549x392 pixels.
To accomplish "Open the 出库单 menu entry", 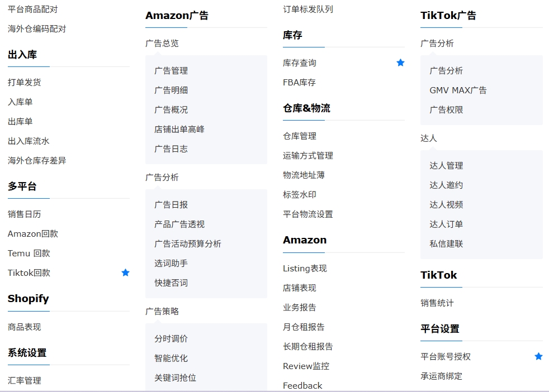I will [x=20, y=122].
